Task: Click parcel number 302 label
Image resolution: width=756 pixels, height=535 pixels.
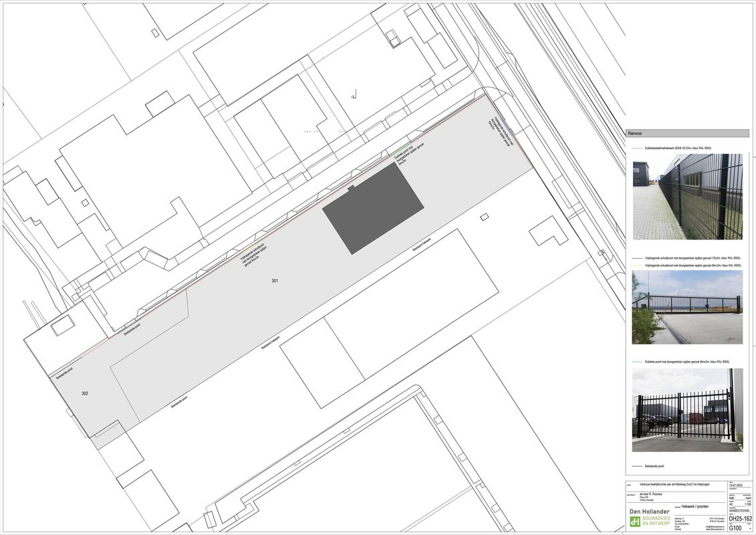Action: (x=85, y=393)
